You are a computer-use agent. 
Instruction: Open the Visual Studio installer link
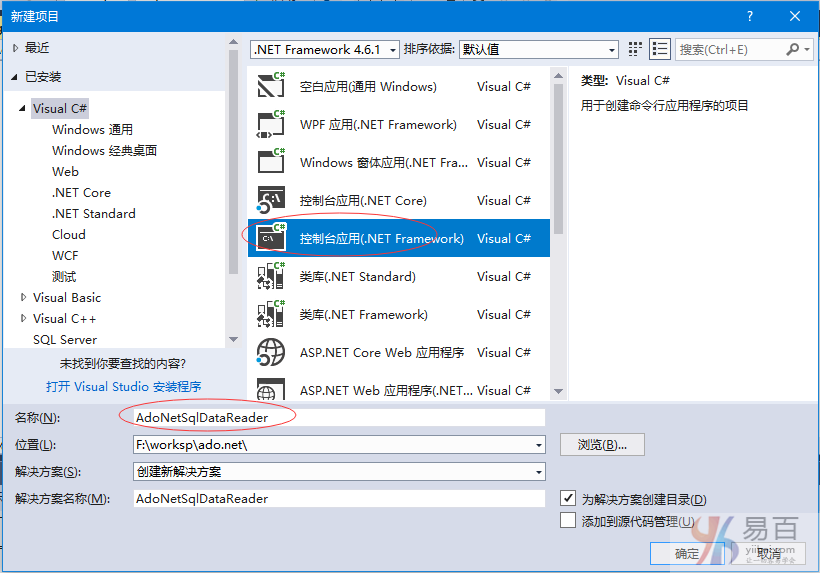123,386
